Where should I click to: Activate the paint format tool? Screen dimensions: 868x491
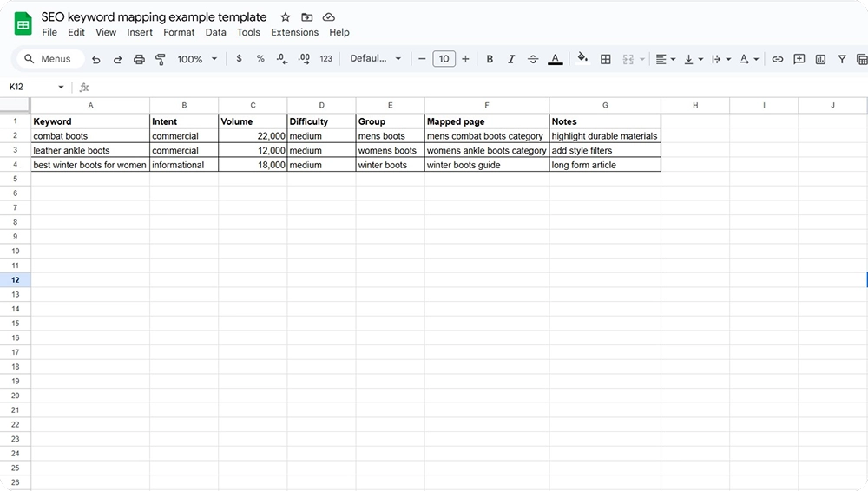click(161, 59)
